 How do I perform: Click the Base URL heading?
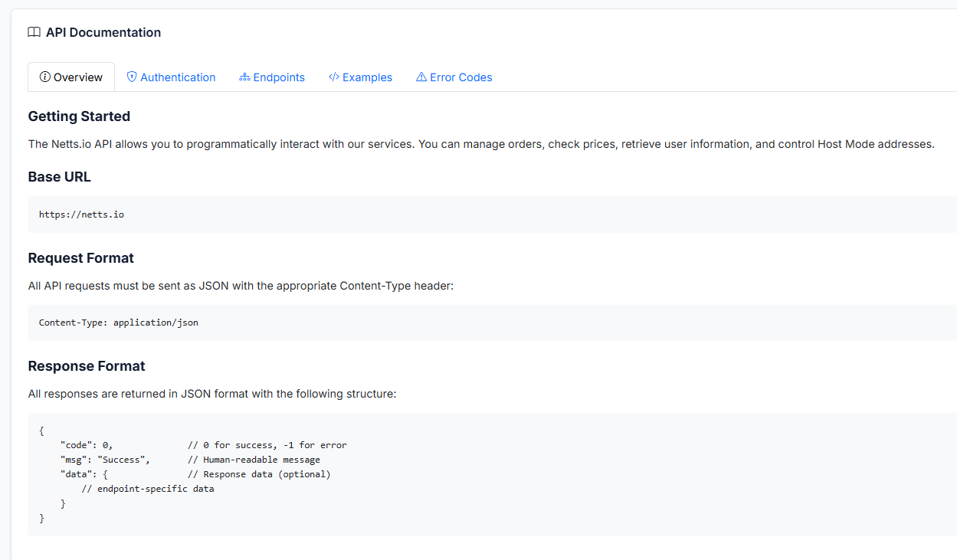(x=59, y=177)
